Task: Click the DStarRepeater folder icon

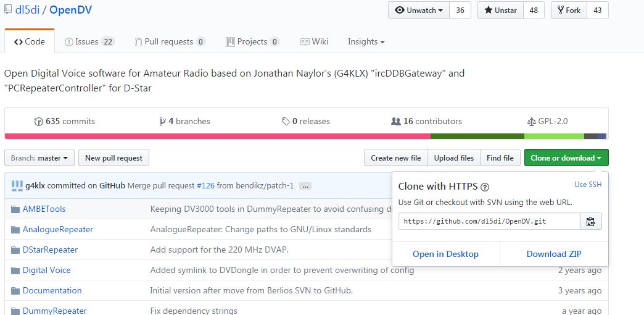Action: click(15, 250)
